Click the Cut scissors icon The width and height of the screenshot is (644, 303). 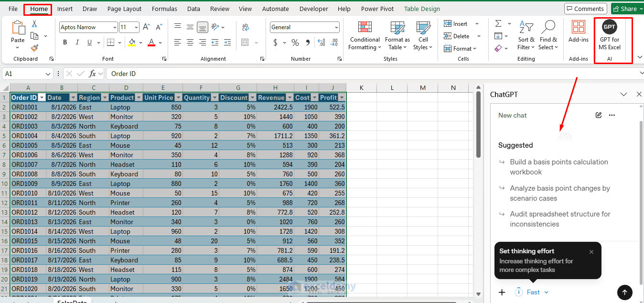(x=34, y=24)
